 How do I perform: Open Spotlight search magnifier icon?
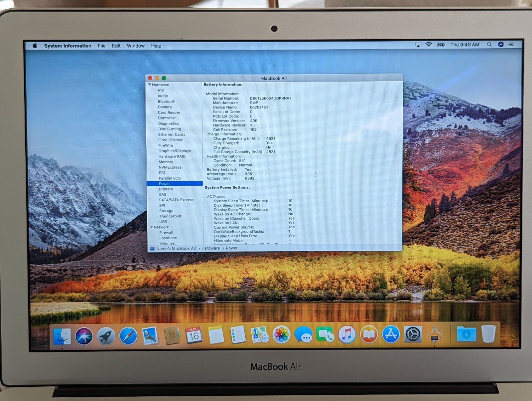pos(489,45)
